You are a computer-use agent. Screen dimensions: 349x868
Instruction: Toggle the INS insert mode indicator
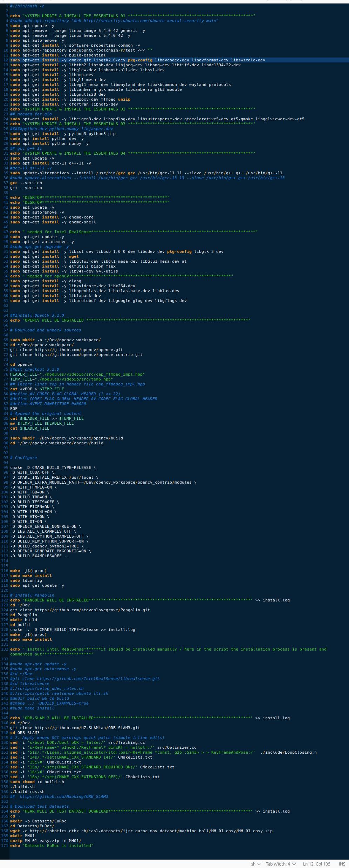point(342,864)
